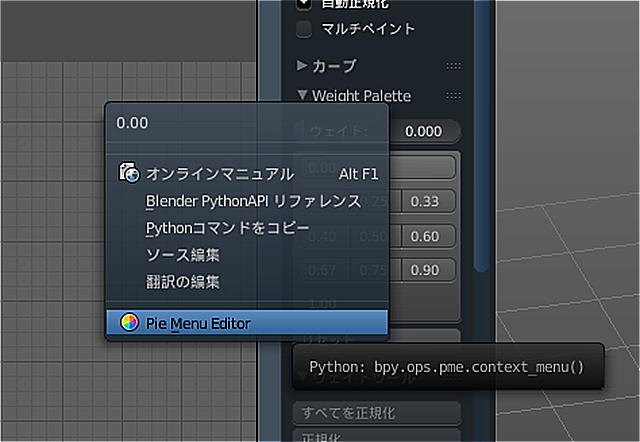Image resolution: width=640 pixels, height=442 pixels.
Task: Select 翻訳の編集 in context menu
Action: pyautogui.click(x=247, y=282)
